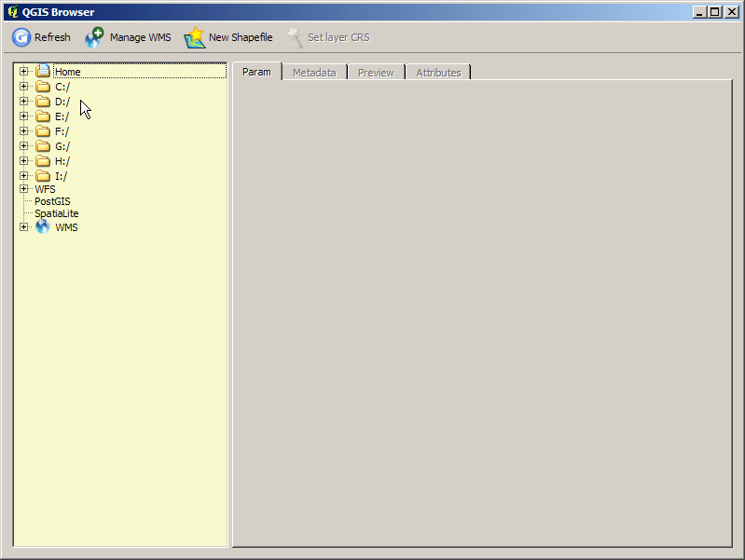This screenshot has width=745, height=560.
Task: Click the Refresh button label
Action: point(52,37)
